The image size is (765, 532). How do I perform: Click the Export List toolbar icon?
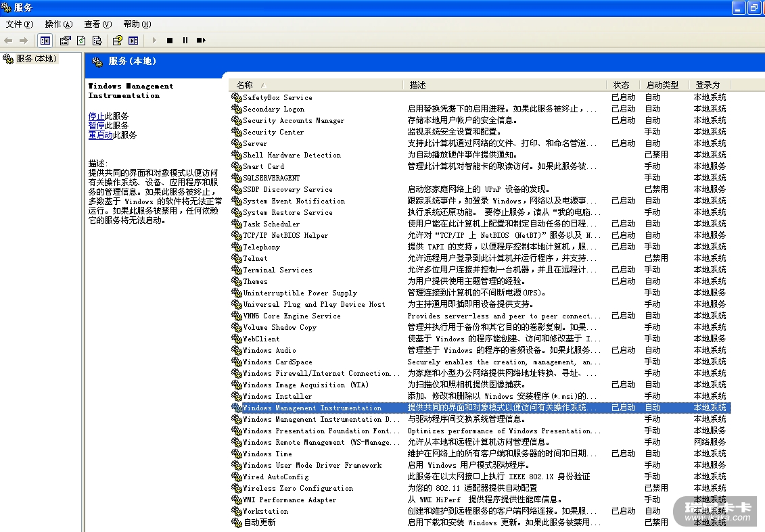click(97, 41)
